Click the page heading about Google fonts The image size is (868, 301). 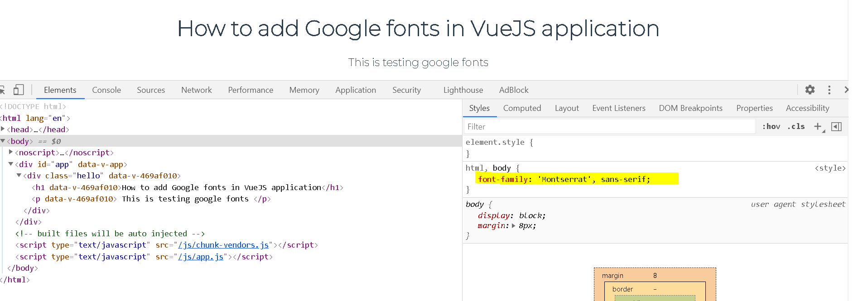click(x=418, y=29)
